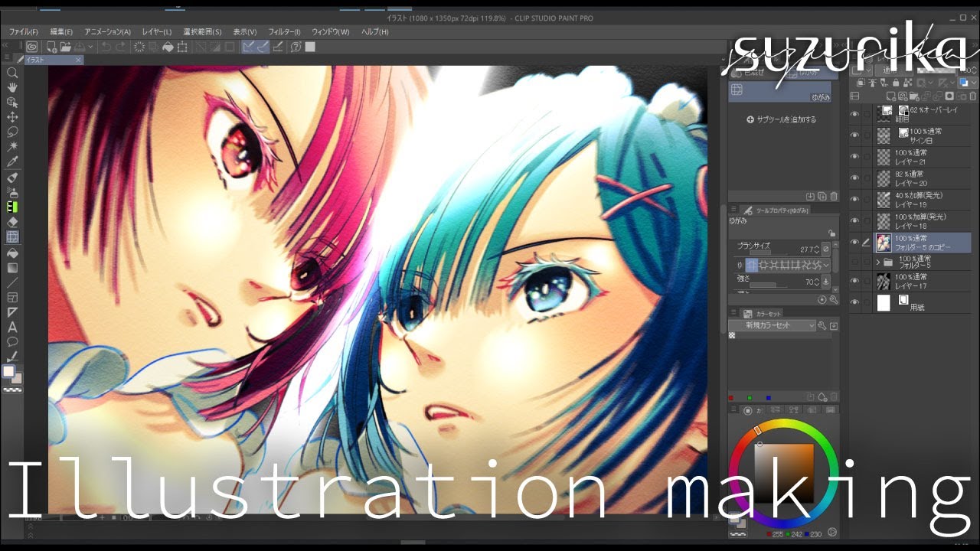Select the Auto select magic wand tool

12,146
